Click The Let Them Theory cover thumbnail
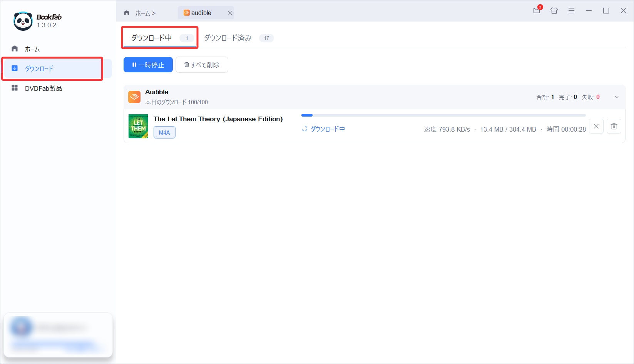The height and width of the screenshot is (364, 634). [138, 126]
